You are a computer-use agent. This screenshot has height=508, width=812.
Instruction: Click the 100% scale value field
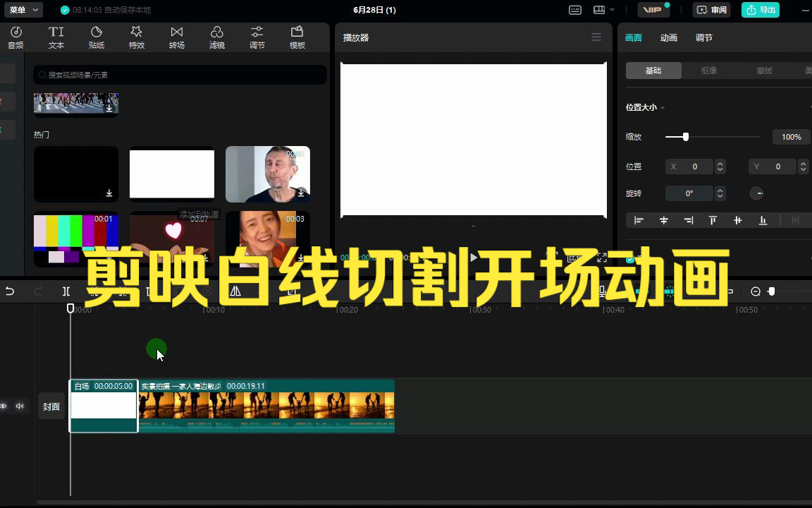(791, 137)
